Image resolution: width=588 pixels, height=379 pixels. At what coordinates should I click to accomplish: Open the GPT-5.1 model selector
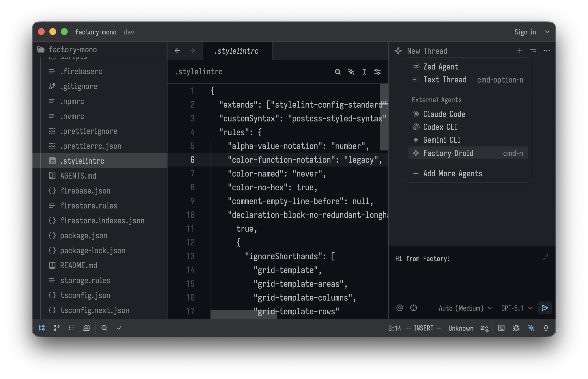pos(513,308)
